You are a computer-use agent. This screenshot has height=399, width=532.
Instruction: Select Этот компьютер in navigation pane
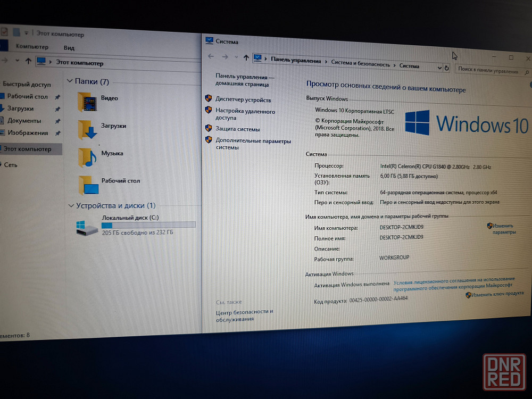(28, 149)
